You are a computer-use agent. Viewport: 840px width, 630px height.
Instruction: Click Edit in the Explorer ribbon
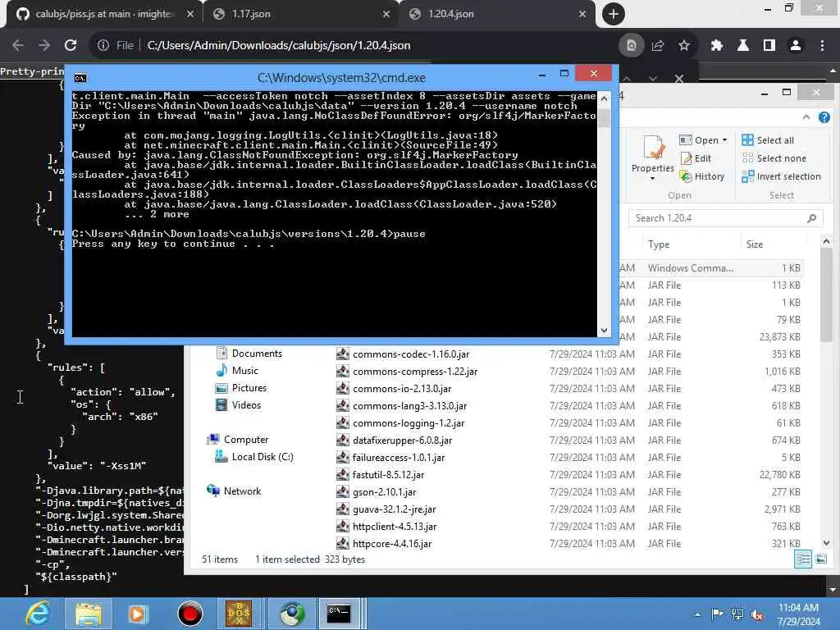pos(696,158)
